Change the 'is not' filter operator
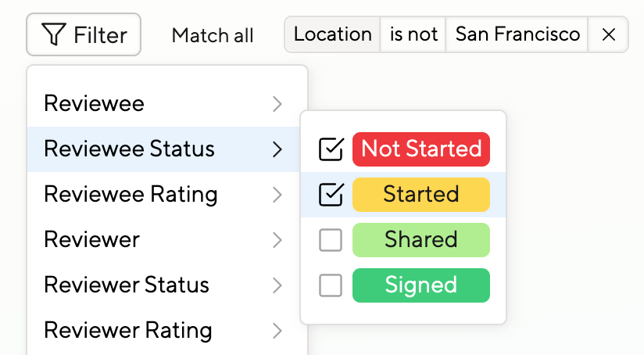This screenshot has width=644, height=355. point(413,35)
